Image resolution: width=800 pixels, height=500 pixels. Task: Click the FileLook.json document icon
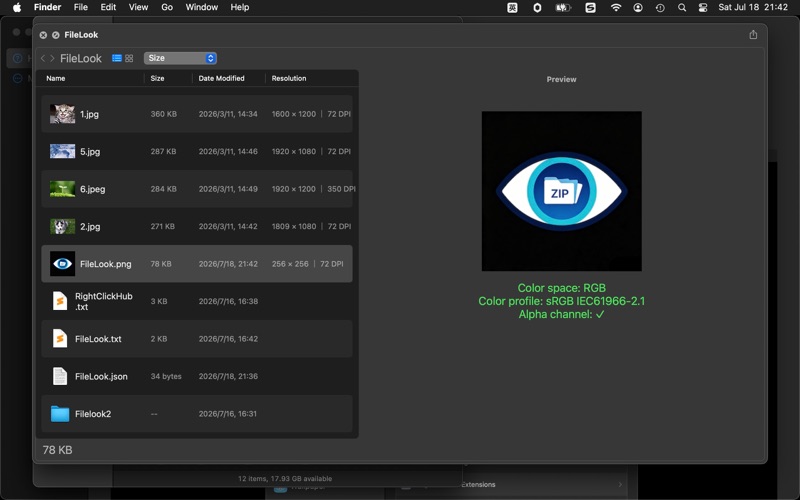tap(60, 376)
